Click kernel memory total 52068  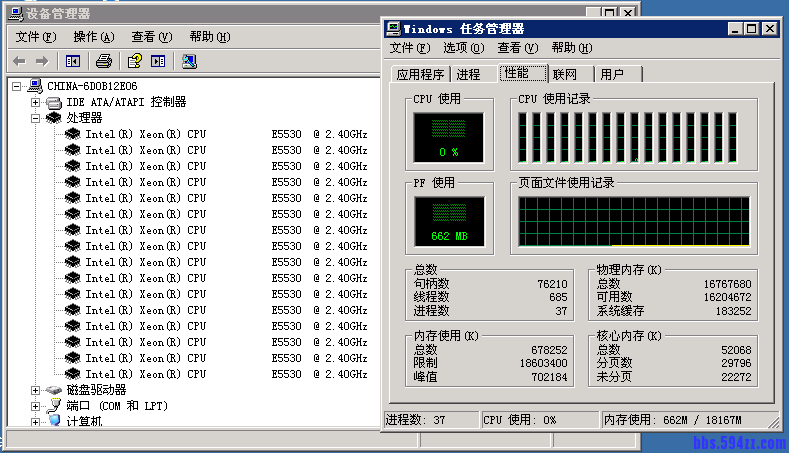pos(736,350)
